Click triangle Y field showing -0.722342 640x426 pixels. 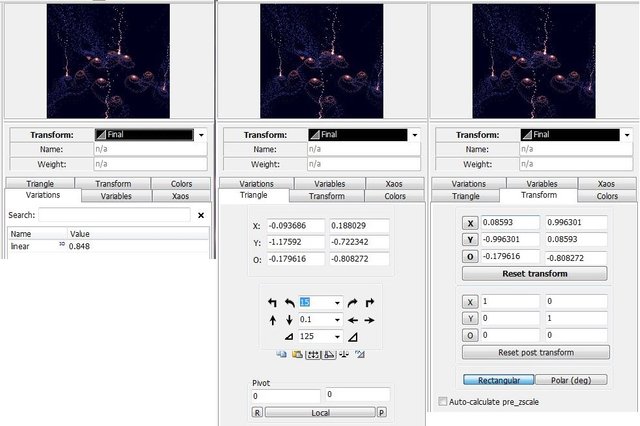pyautogui.click(x=359, y=242)
